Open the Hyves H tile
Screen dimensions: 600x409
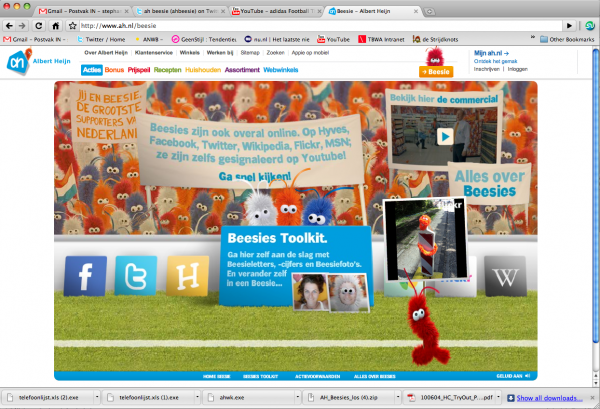coord(188,276)
